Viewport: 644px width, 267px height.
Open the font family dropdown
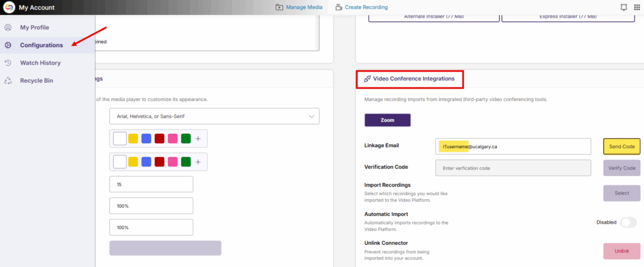point(214,116)
